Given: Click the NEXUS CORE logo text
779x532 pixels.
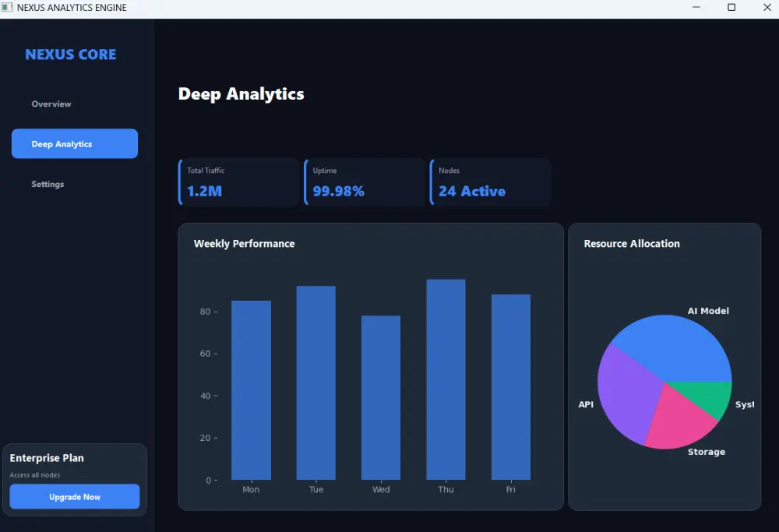Looking at the screenshot, I should pos(71,55).
